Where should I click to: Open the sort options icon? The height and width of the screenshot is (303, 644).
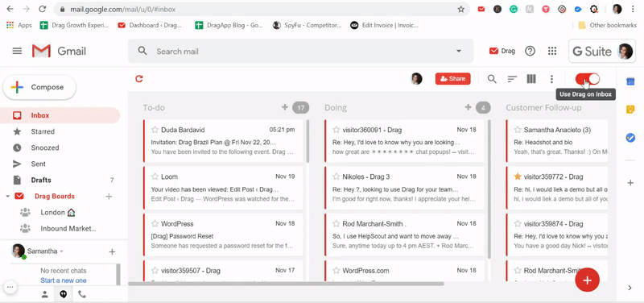coord(512,79)
